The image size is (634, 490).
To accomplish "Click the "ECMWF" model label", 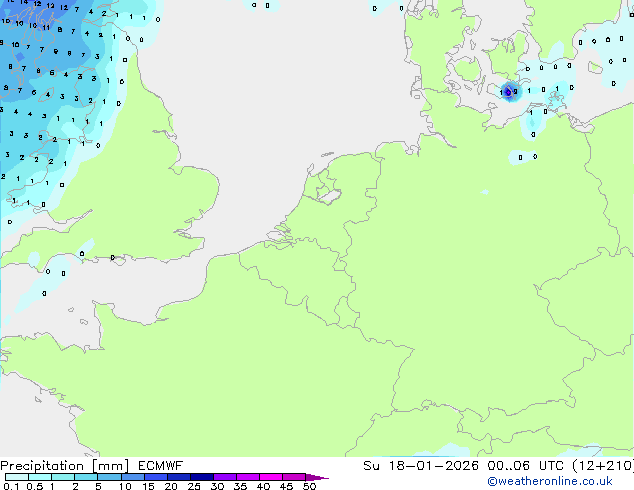I will [160, 466].
